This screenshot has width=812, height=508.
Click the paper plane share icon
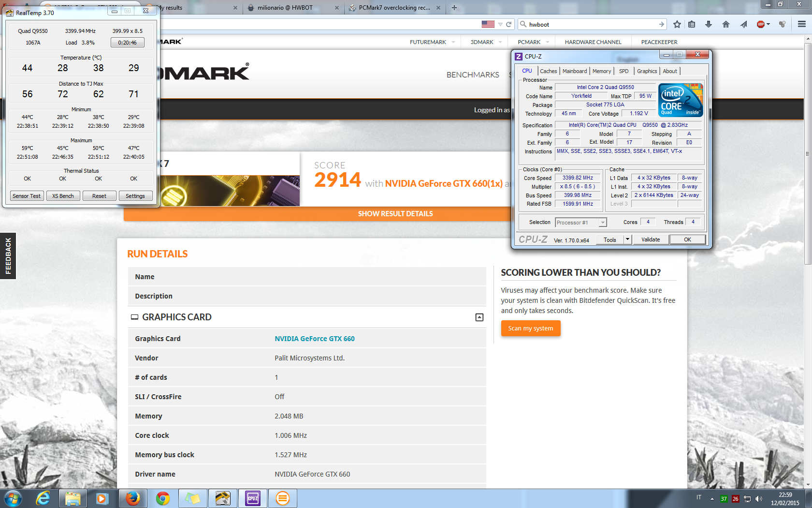743,24
